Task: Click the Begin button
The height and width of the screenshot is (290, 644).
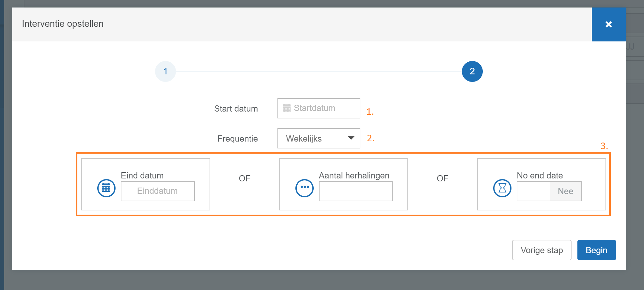Action: [597, 250]
